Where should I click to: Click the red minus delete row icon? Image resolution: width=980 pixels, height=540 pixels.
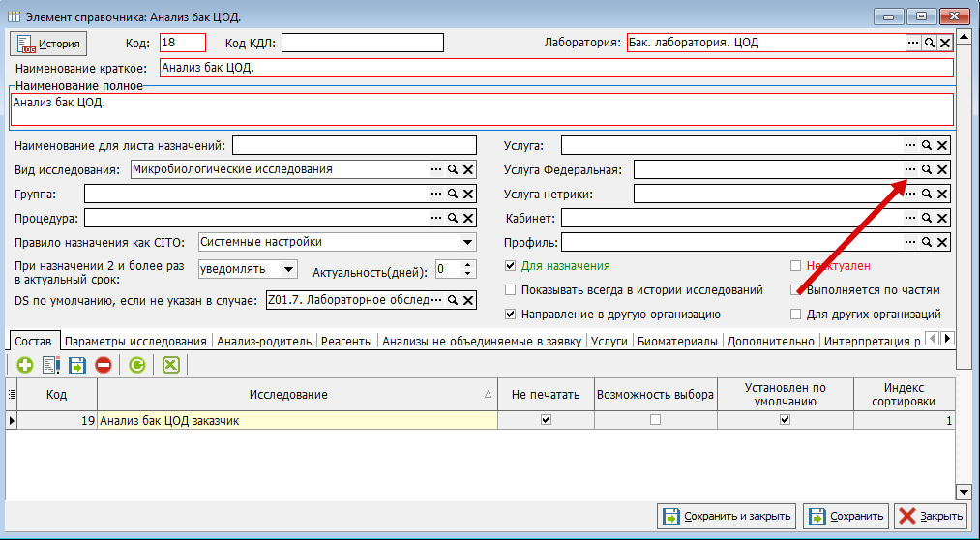104,365
